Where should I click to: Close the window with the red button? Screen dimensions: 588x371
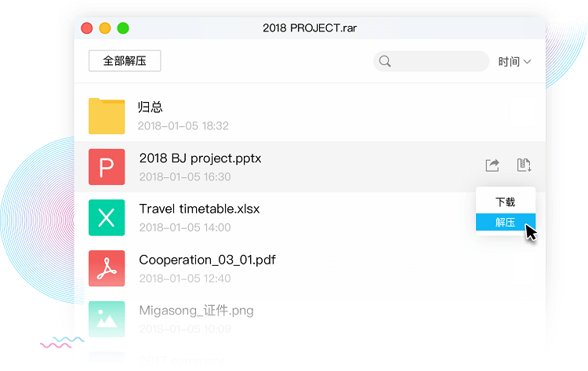(87, 28)
